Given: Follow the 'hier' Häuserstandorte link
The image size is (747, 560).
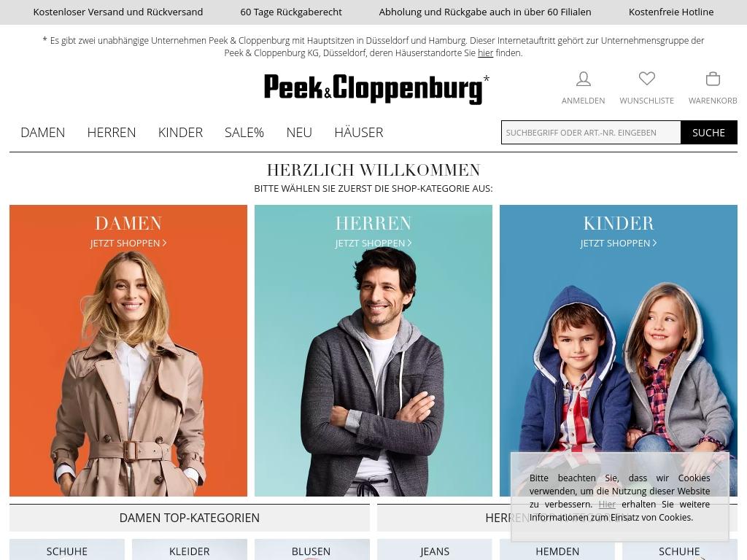Looking at the screenshot, I should (x=485, y=52).
